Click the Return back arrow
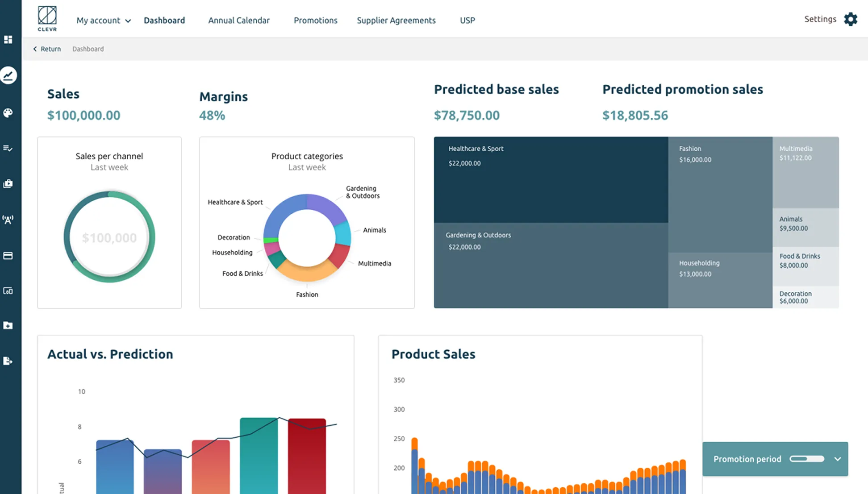The height and width of the screenshot is (494, 868). click(35, 49)
